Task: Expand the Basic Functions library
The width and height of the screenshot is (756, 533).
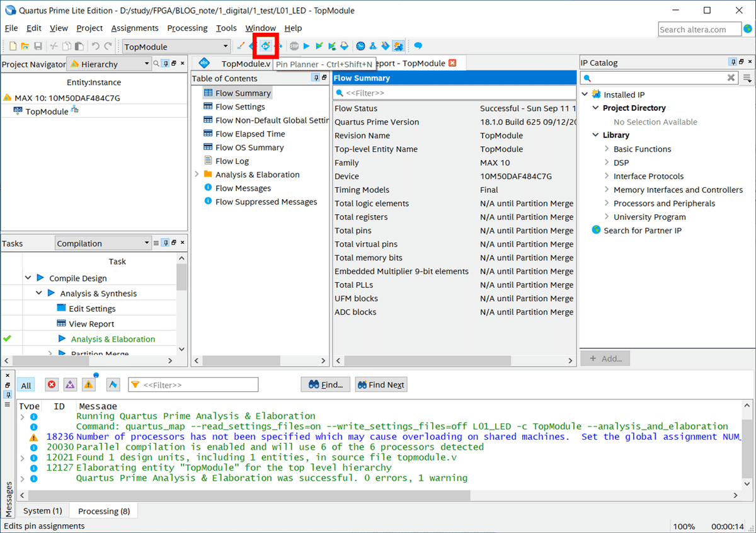Action: tap(607, 149)
